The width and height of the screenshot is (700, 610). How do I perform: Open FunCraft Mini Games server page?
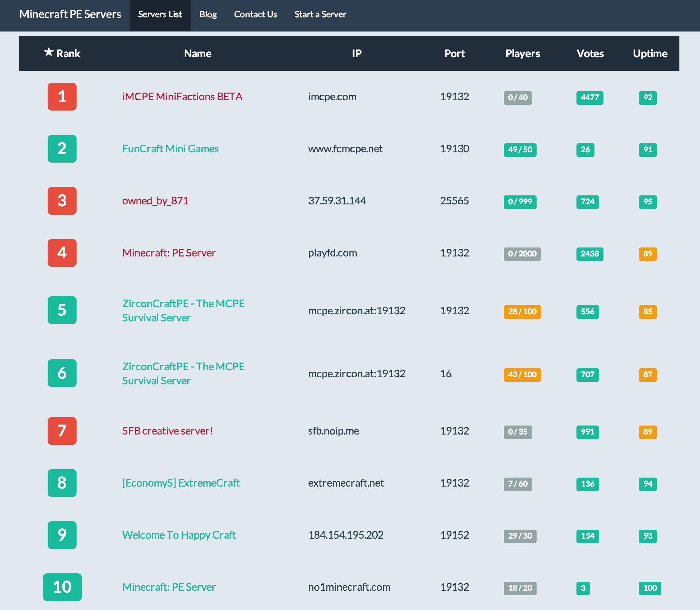click(x=170, y=149)
